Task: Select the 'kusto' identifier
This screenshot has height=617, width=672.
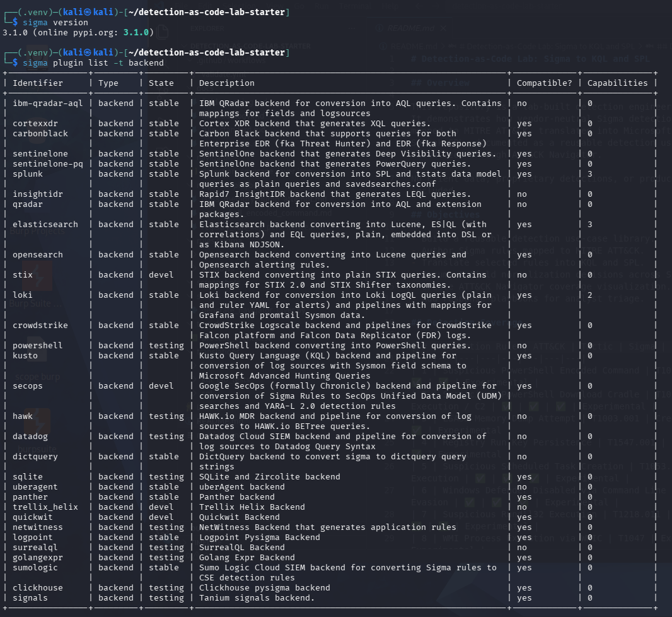Action: pos(25,356)
